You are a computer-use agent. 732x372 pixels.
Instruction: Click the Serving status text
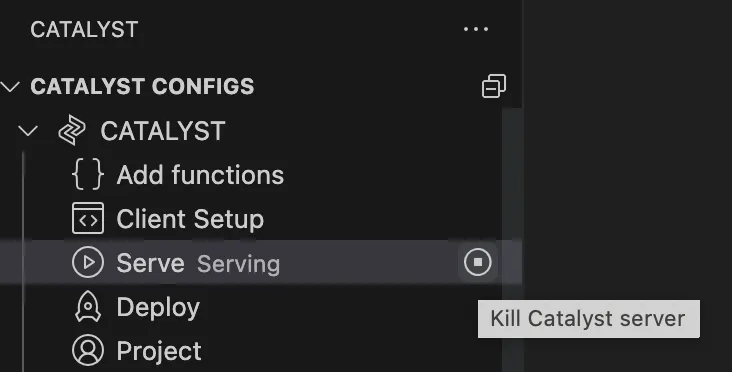(x=239, y=264)
